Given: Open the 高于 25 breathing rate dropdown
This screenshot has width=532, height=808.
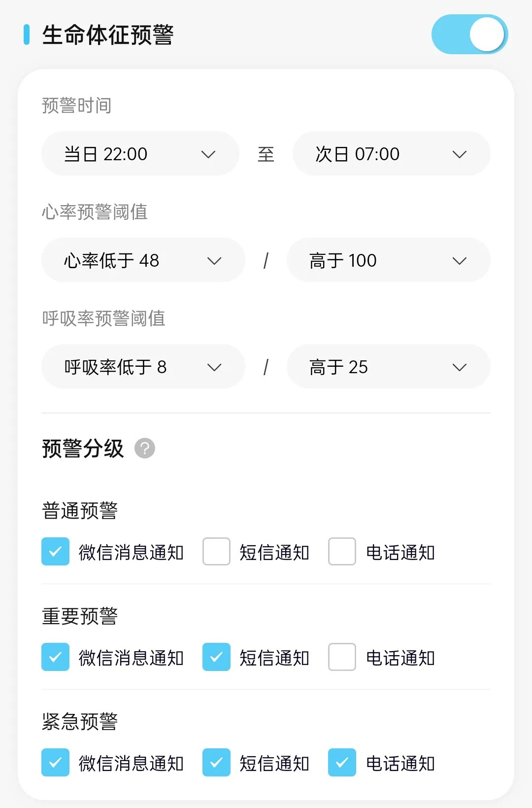Looking at the screenshot, I should 389,367.
